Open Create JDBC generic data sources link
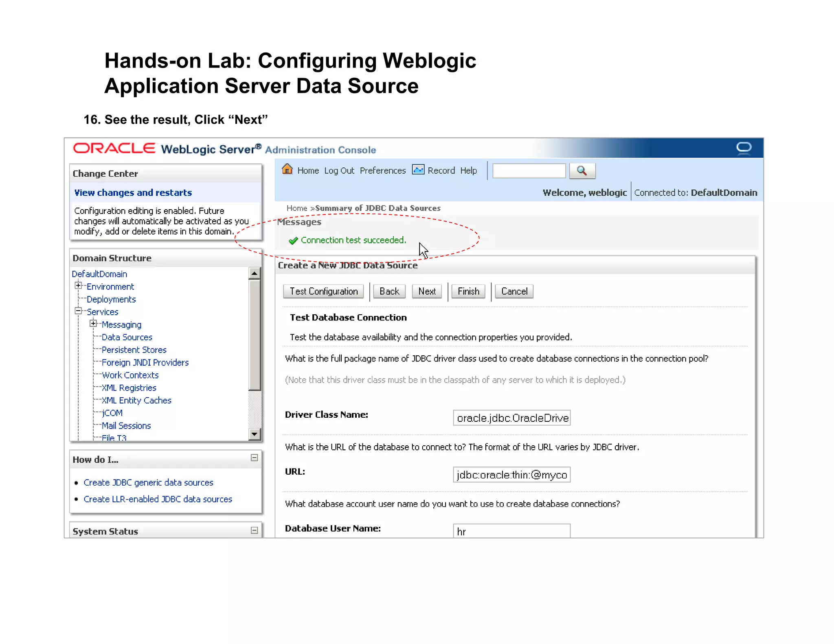The height and width of the screenshot is (644, 834). (148, 482)
